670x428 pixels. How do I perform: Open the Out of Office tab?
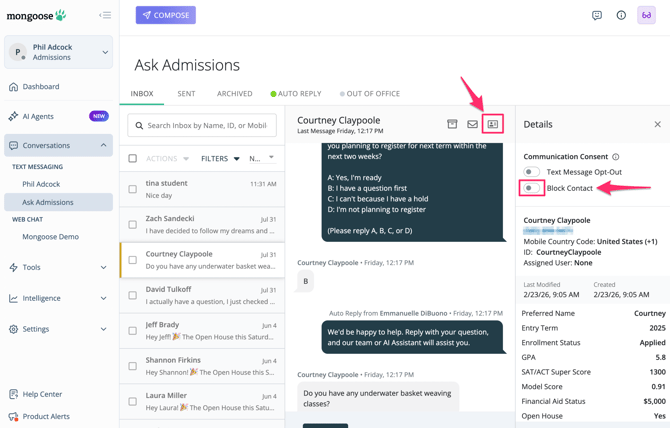point(370,94)
